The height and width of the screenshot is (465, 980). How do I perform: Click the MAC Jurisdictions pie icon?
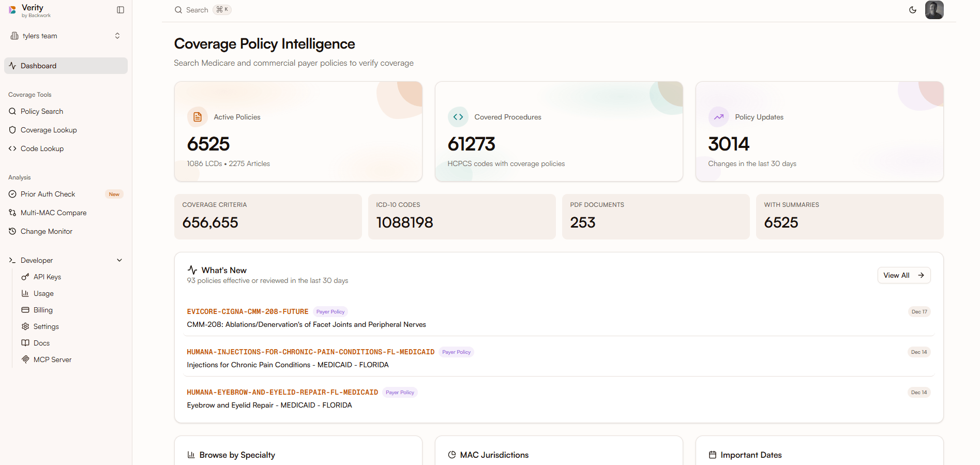point(452,455)
